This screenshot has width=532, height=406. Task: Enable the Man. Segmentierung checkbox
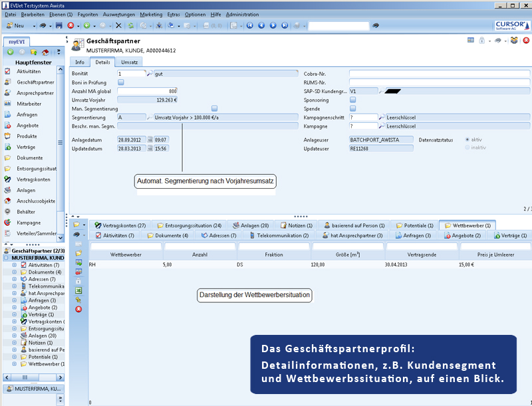(214, 108)
